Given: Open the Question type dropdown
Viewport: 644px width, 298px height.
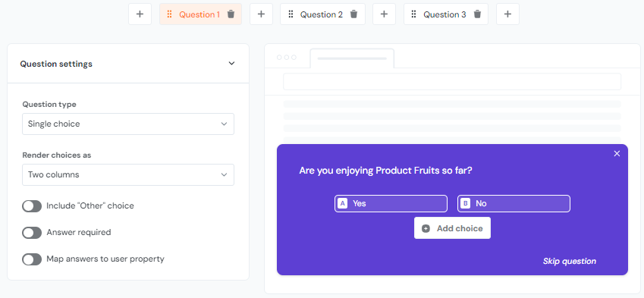Looking at the screenshot, I should [x=128, y=124].
